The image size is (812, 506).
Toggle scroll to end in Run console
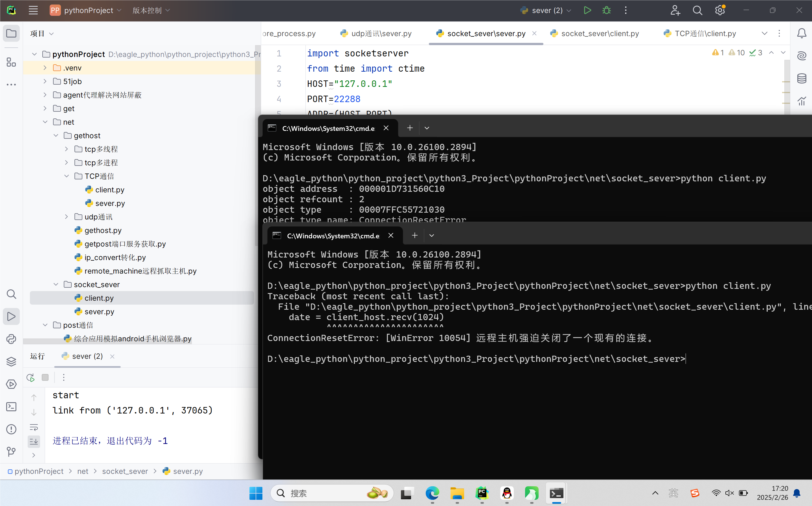tap(34, 442)
